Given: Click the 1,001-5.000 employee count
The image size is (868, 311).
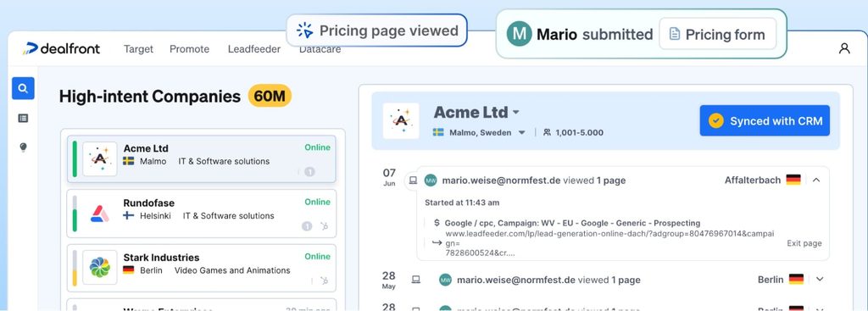Looking at the screenshot, I should [x=580, y=133].
